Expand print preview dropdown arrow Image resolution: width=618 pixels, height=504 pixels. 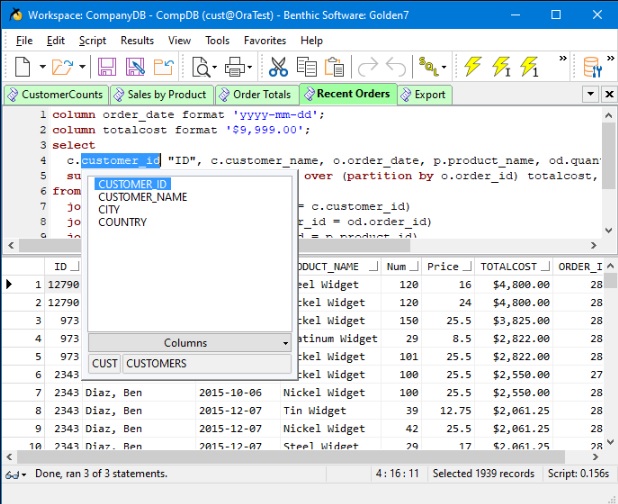pyautogui.click(x=215, y=67)
